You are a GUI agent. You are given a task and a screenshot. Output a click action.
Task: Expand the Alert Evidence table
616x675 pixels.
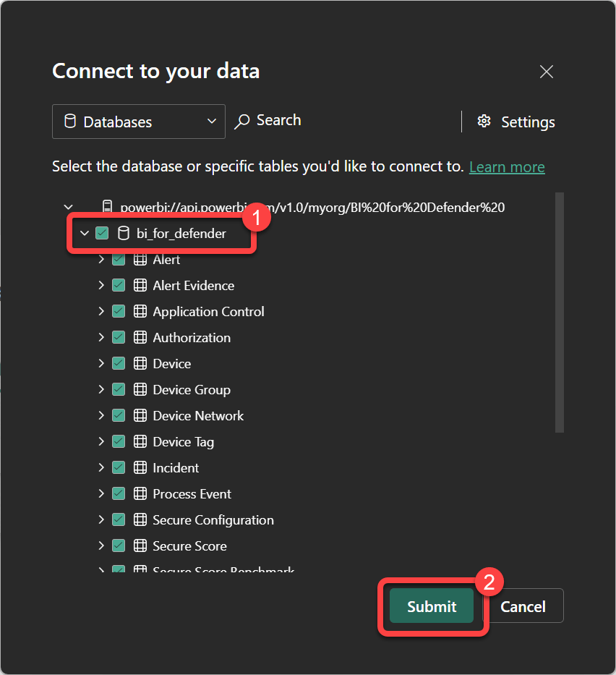tap(101, 285)
